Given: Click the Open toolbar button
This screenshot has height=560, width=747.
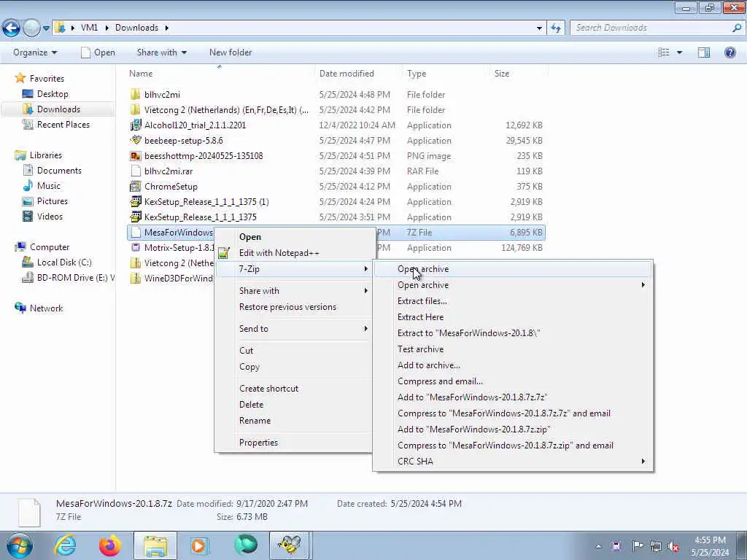Looking at the screenshot, I should point(98,52).
